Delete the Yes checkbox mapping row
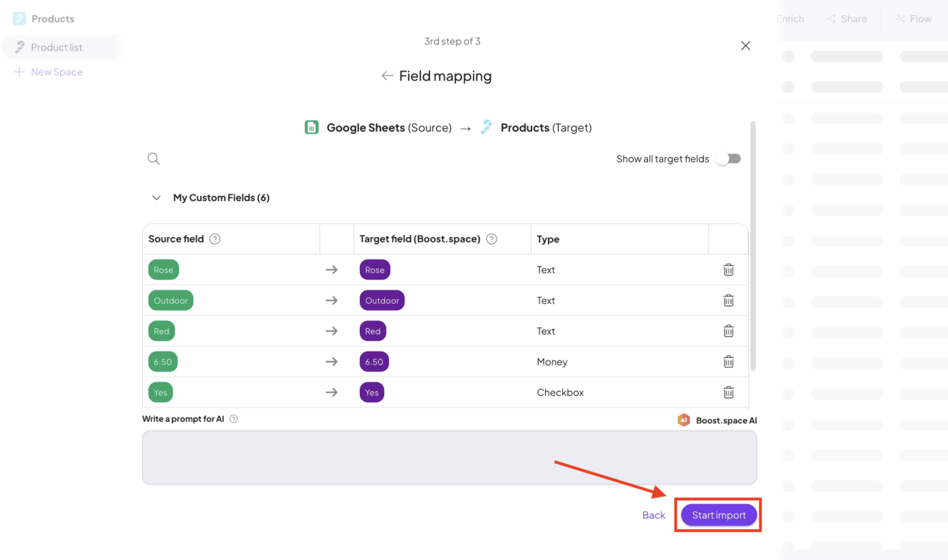This screenshot has height=560, width=948. click(728, 392)
